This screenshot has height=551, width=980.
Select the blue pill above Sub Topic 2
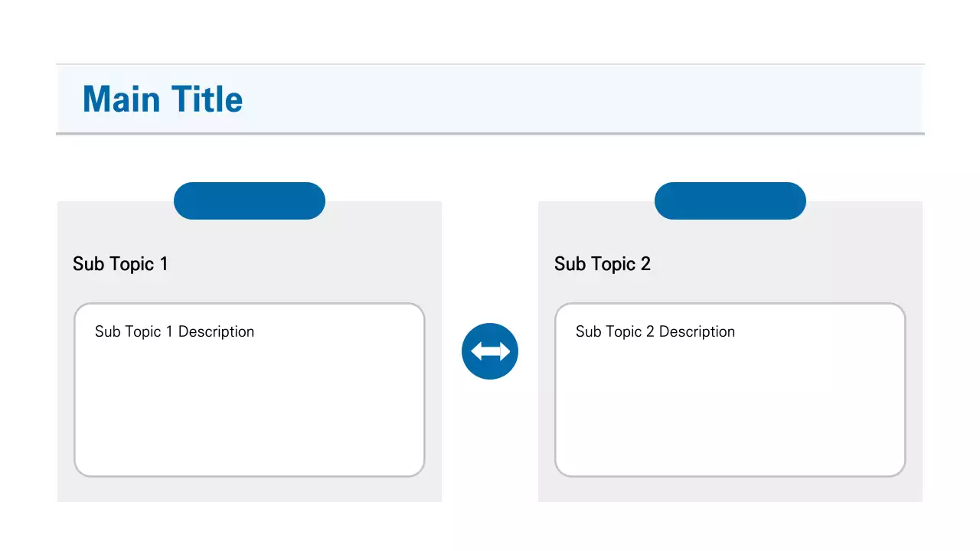coord(730,201)
